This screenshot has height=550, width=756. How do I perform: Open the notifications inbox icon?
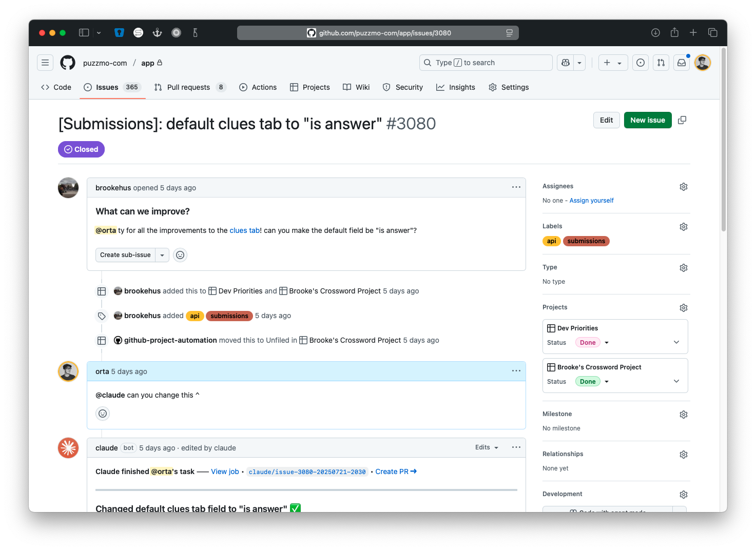click(x=681, y=62)
